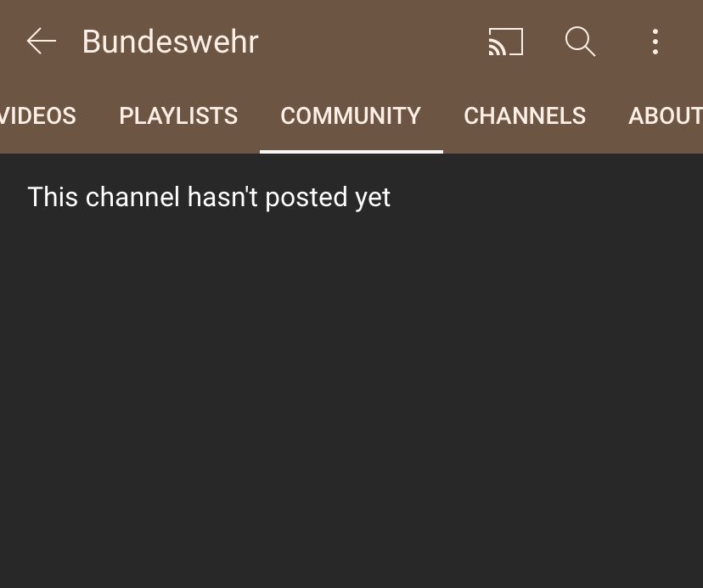Start casting with the screen-cast icon
The width and height of the screenshot is (703, 588).
[506, 42]
